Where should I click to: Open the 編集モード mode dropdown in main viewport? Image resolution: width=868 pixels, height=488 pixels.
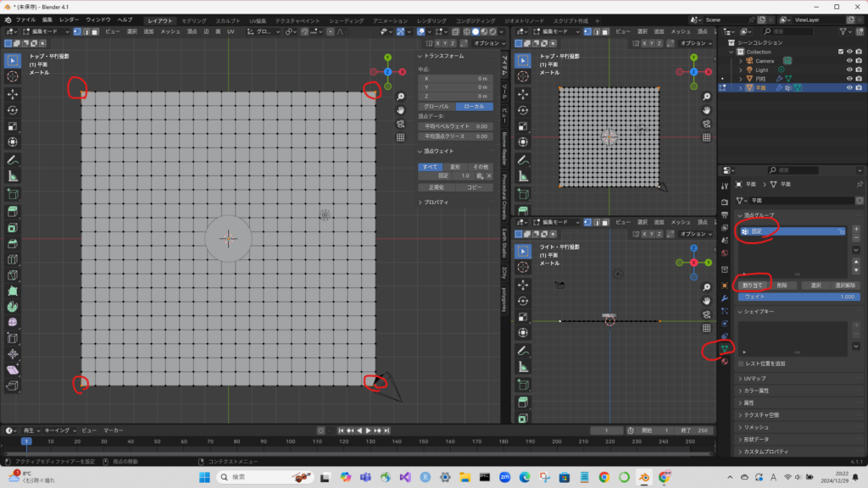[x=44, y=31]
